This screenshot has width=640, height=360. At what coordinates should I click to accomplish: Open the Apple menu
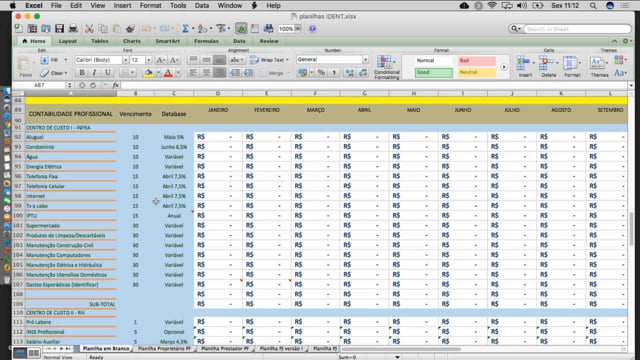pyautogui.click(x=13, y=6)
